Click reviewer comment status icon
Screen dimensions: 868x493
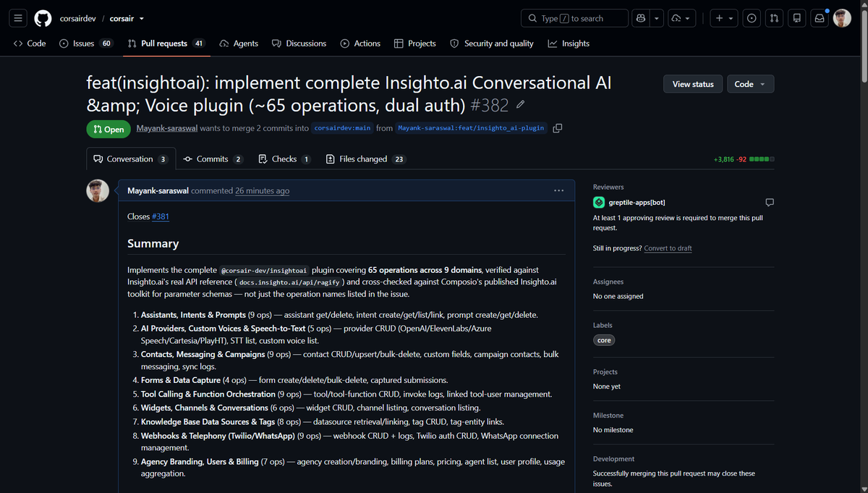click(770, 203)
